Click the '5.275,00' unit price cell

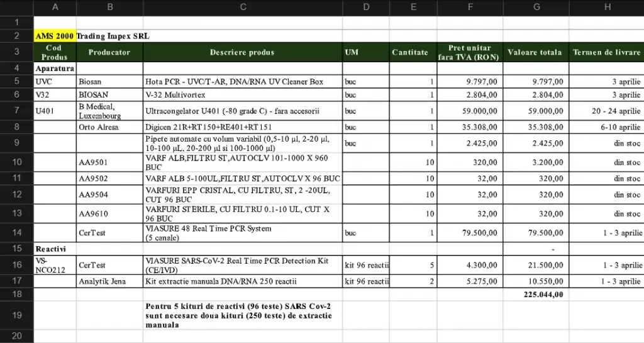click(470, 281)
